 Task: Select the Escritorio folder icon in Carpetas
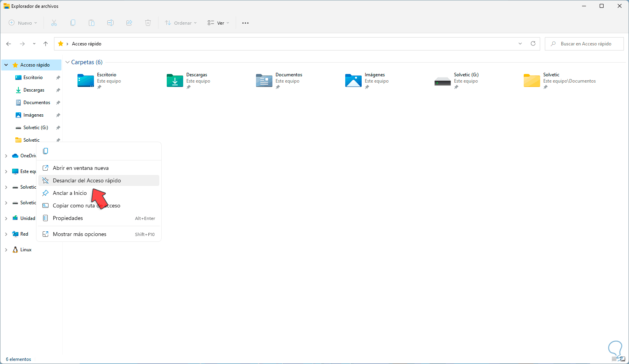(86, 80)
